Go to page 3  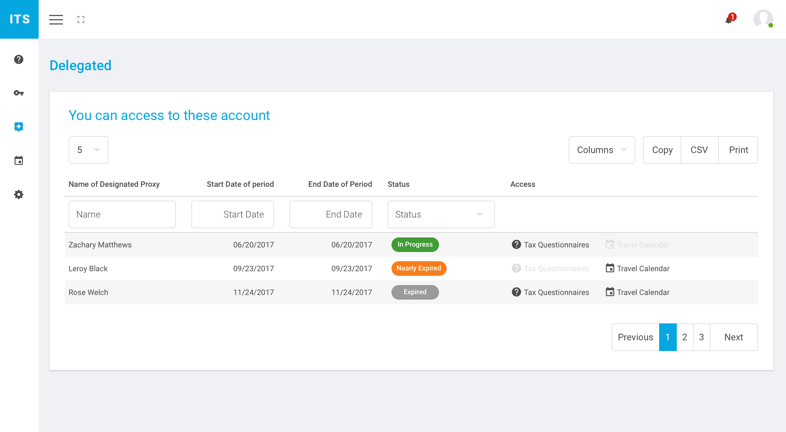pyautogui.click(x=702, y=337)
